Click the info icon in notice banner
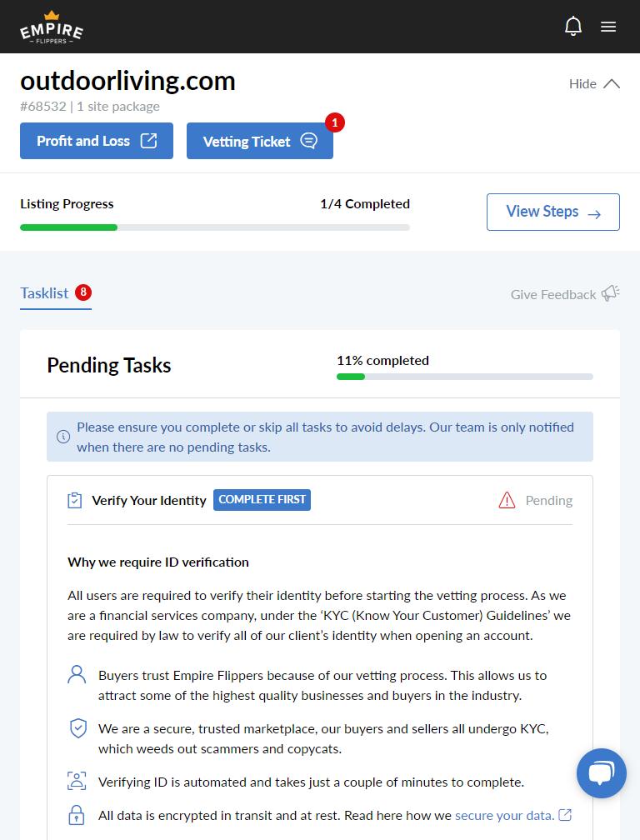640x840 pixels. tap(63, 437)
